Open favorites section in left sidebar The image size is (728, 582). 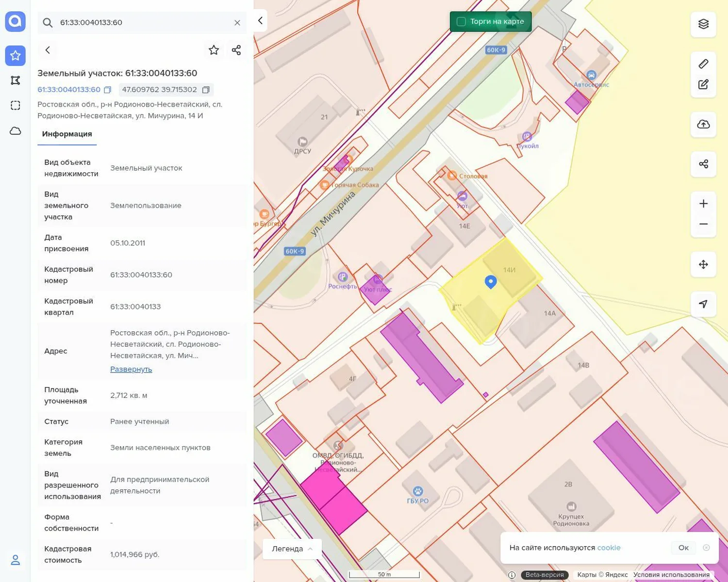coord(16,55)
